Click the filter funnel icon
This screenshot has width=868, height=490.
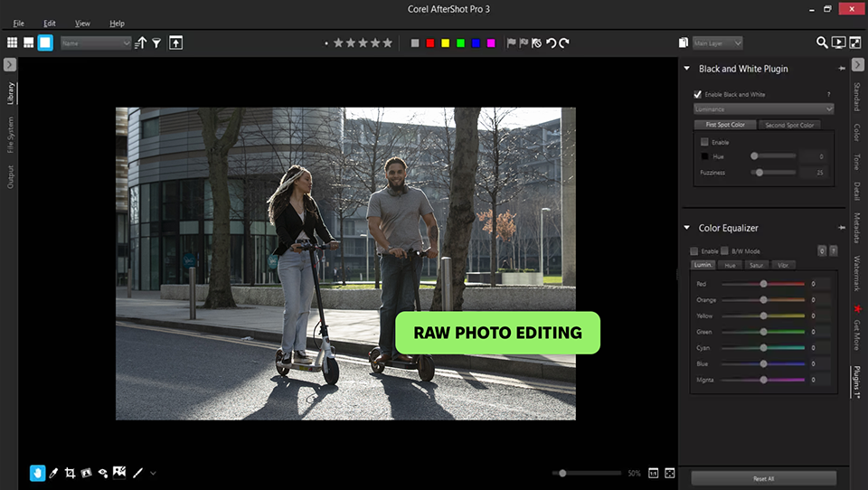(156, 42)
